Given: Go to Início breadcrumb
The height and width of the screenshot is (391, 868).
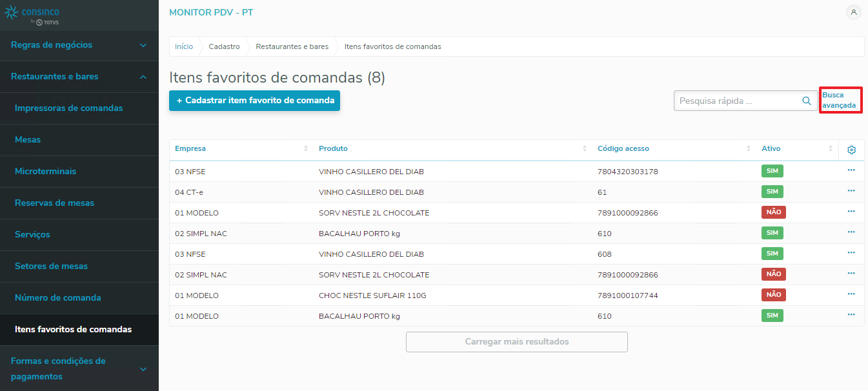Looking at the screenshot, I should (184, 47).
